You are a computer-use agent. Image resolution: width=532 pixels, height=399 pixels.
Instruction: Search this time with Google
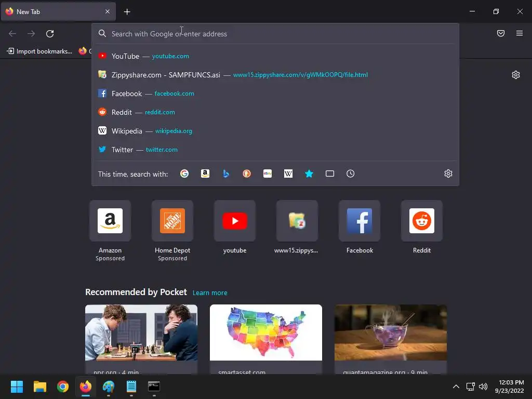(184, 174)
